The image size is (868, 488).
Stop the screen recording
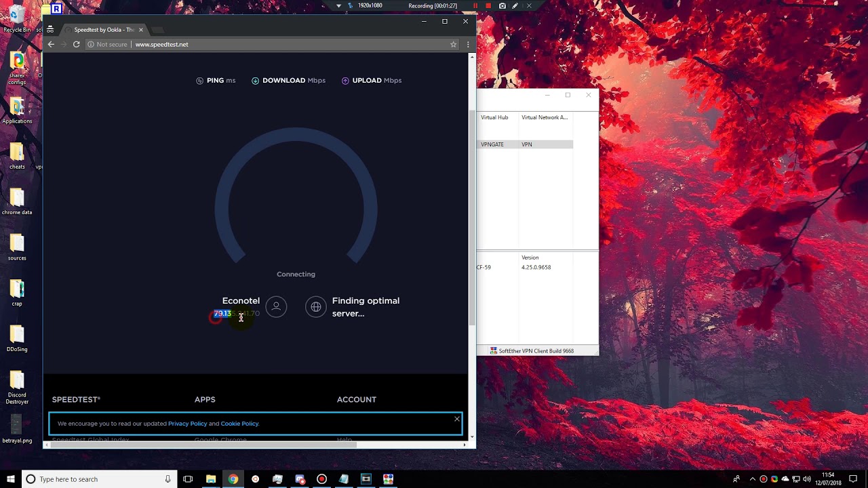(488, 5)
